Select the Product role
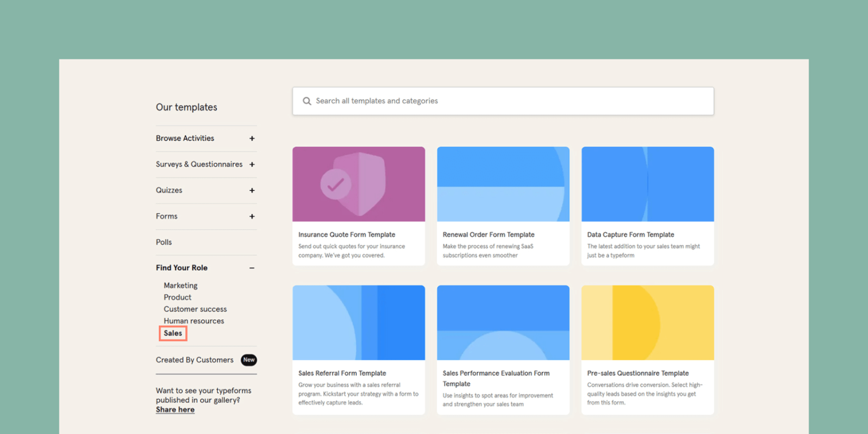The image size is (868, 434). click(x=177, y=297)
